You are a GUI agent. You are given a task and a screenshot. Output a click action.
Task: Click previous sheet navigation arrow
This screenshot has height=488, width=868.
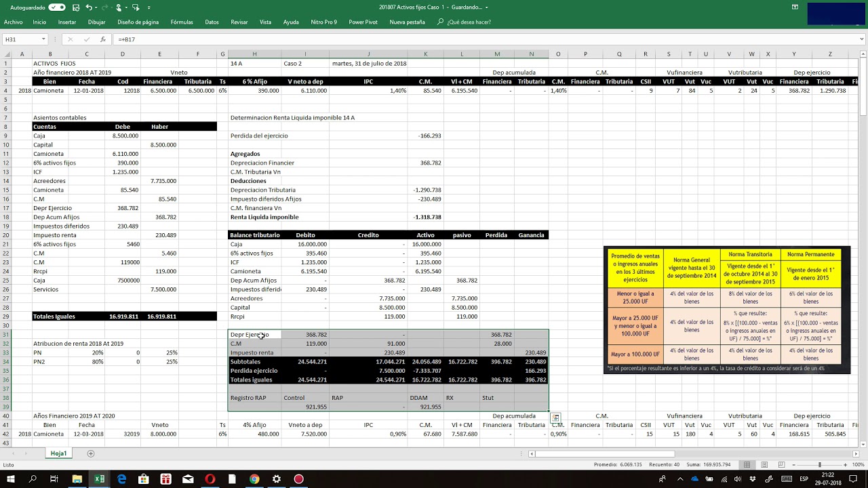click(x=14, y=453)
